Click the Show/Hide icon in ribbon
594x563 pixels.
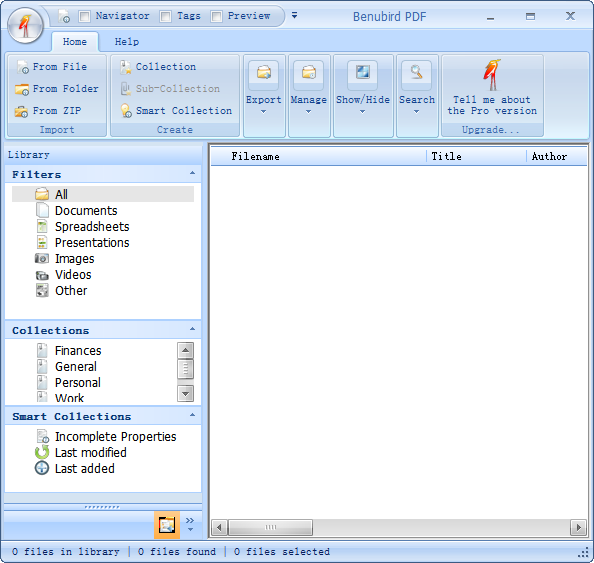pyautogui.click(x=363, y=73)
